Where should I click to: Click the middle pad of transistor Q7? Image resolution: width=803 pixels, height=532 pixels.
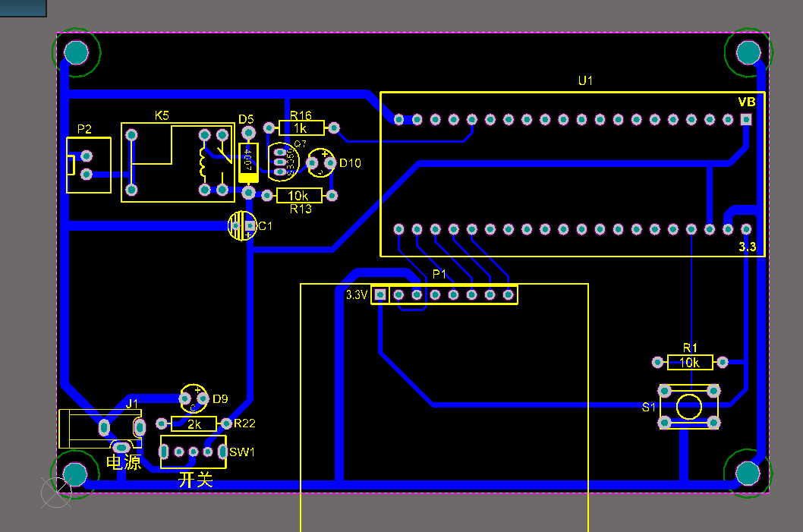pos(280,162)
